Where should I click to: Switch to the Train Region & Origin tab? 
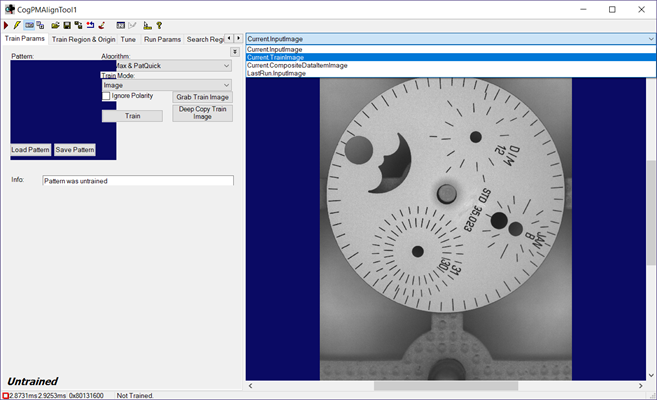tap(83, 40)
